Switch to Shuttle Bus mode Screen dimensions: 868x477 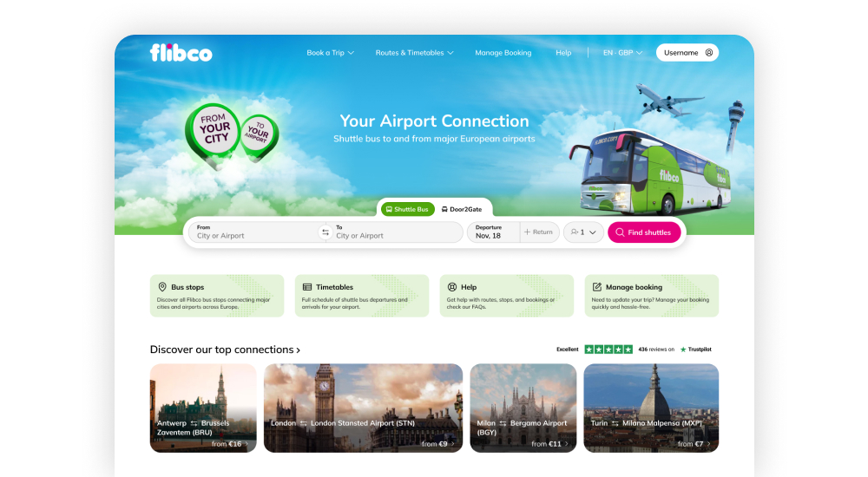pyautogui.click(x=407, y=209)
